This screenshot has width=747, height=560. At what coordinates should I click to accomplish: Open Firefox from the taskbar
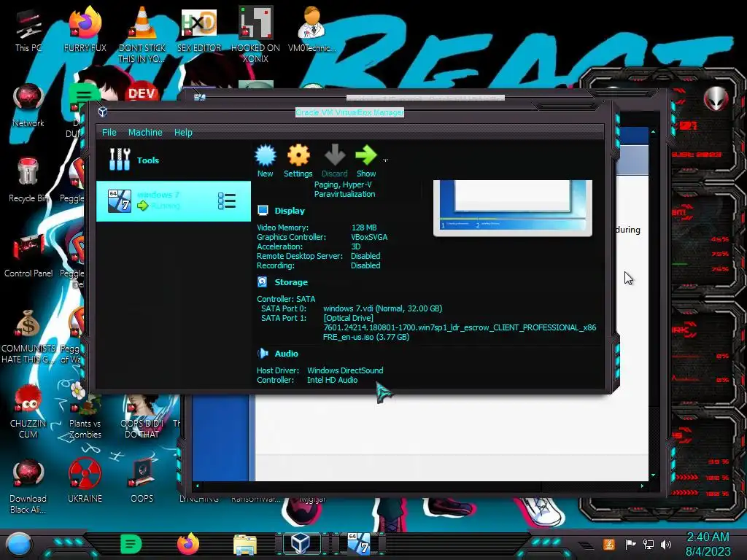[188, 544]
